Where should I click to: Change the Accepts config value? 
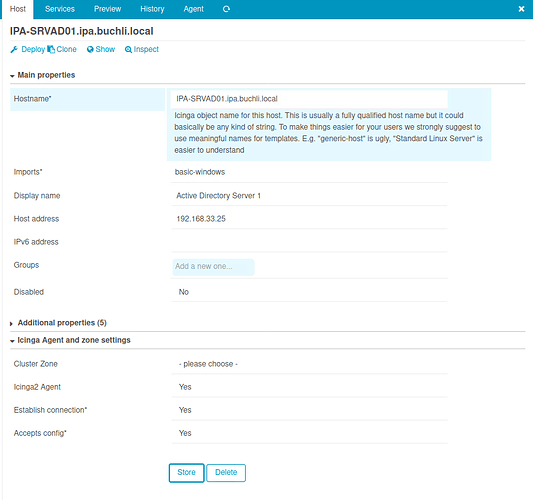309,433
